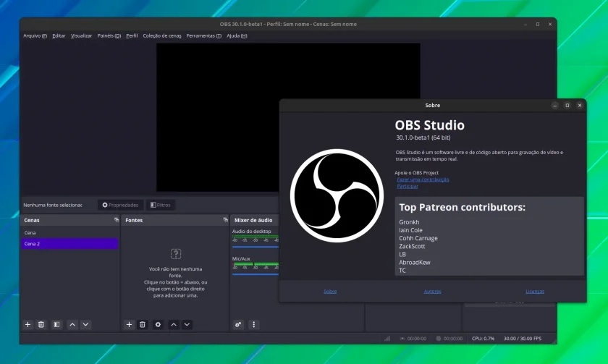The height and width of the screenshot is (364, 608).
Task: Click the recording status dot in the status bar
Action: pyautogui.click(x=439, y=339)
